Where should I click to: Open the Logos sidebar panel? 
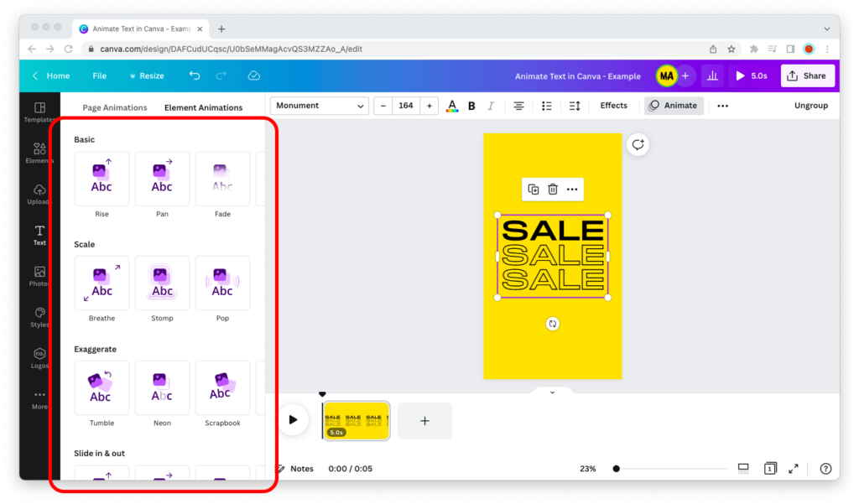tap(39, 359)
